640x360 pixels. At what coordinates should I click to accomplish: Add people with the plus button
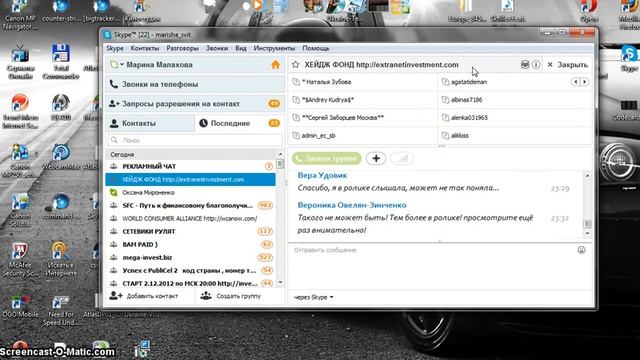point(376,158)
